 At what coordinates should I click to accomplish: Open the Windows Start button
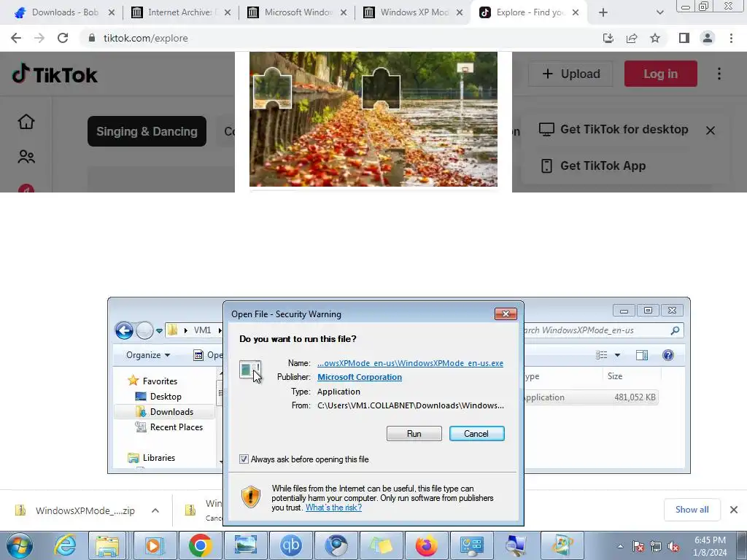pos(20,545)
